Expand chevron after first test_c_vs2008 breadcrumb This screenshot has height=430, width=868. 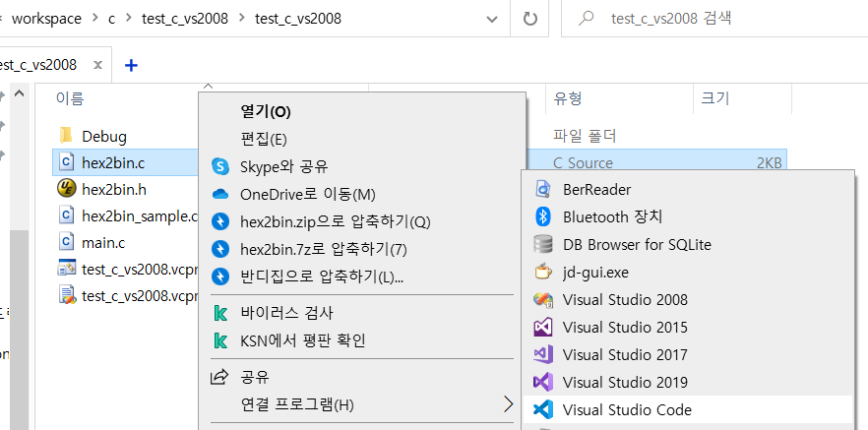click(241, 19)
